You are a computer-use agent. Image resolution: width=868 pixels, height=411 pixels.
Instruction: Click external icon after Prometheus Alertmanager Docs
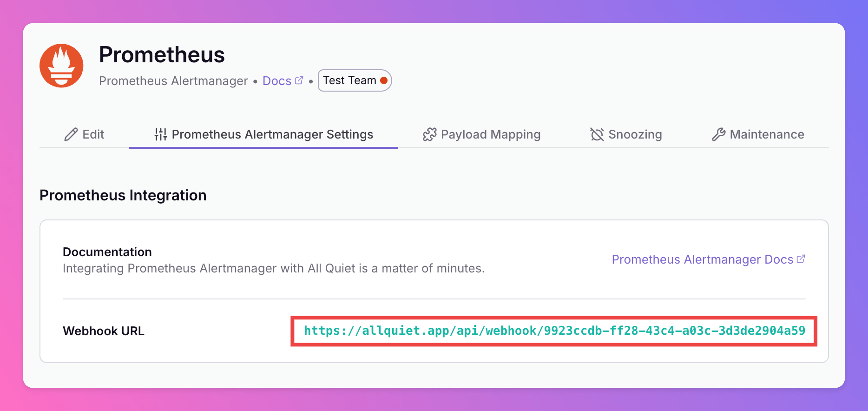point(801,259)
